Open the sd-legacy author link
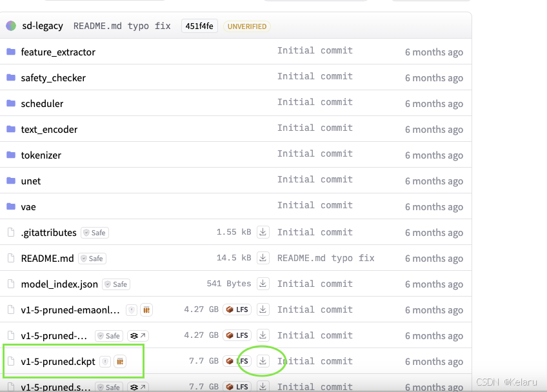Screen dimensions: 547x392 tap(43, 26)
